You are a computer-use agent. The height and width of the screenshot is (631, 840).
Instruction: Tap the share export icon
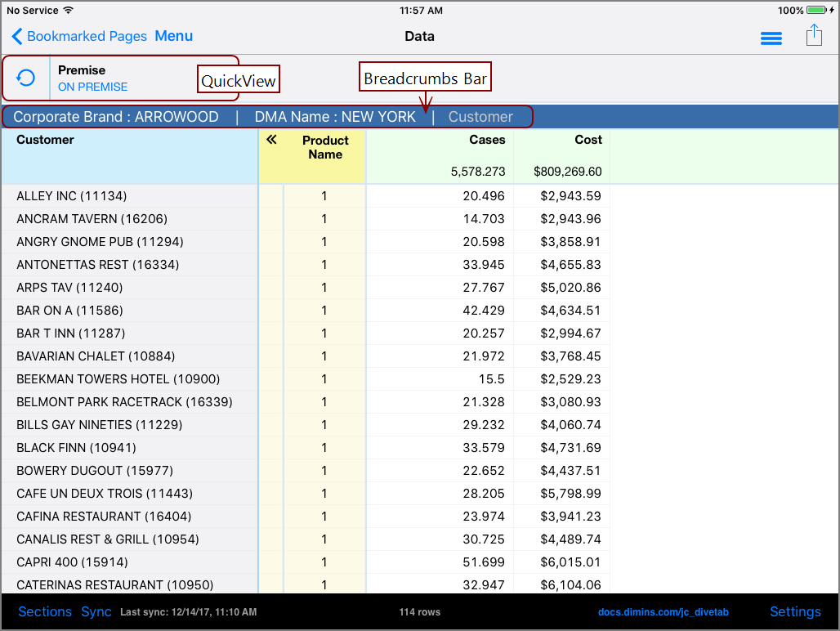pos(813,36)
